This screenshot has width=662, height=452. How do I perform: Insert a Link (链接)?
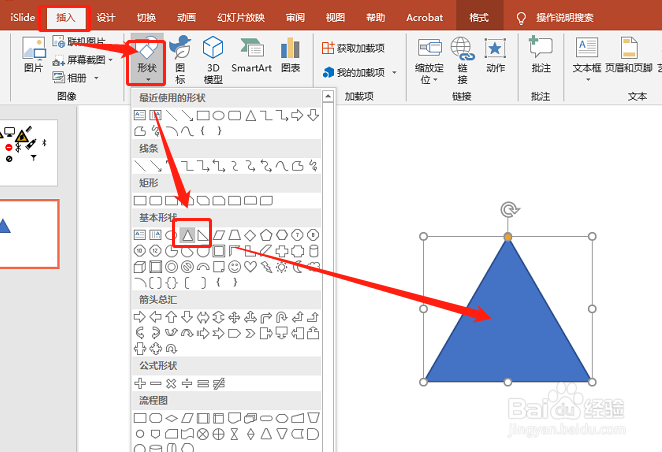[x=462, y=60]
